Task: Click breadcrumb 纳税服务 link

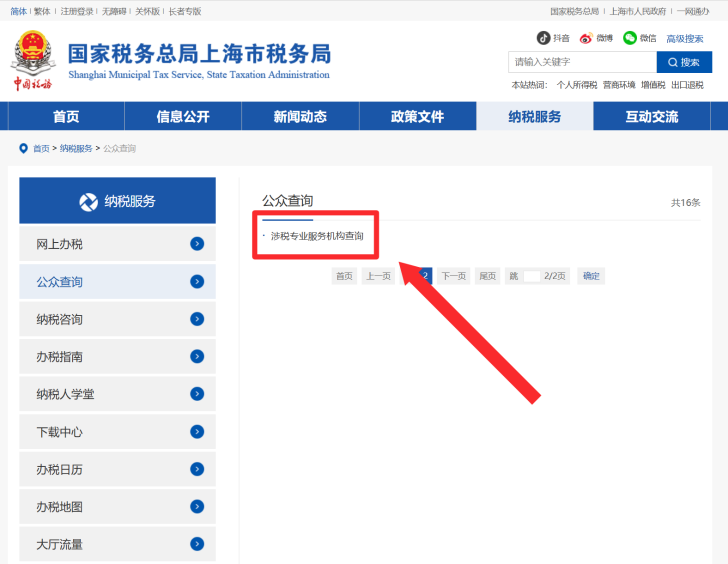Action: [76, 149]
